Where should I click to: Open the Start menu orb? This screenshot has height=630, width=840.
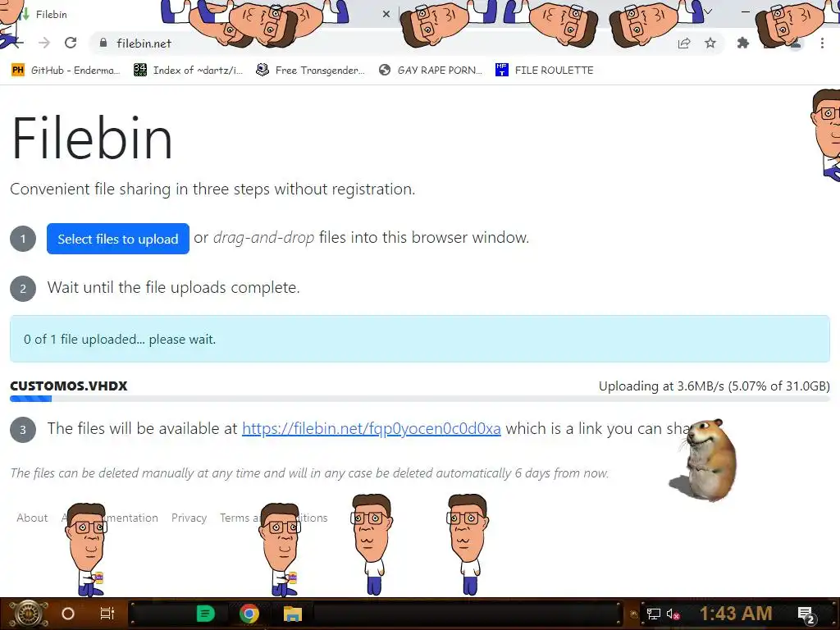click(28, 614)
